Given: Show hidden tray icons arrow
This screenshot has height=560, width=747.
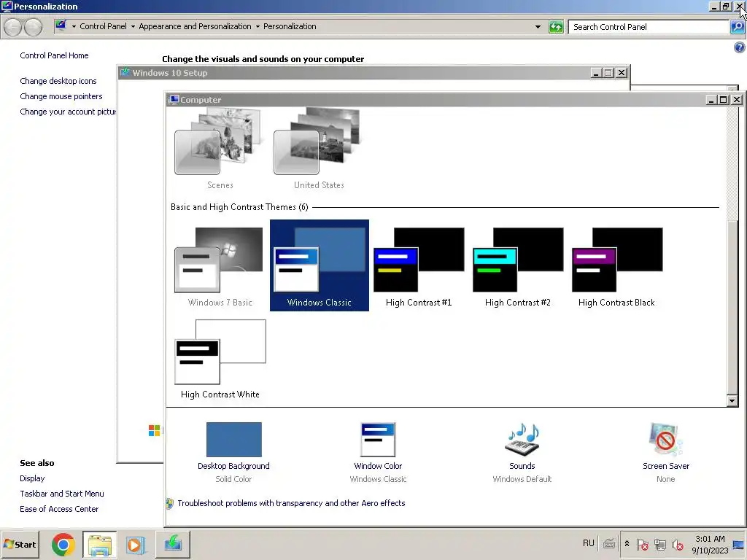Looking at the screenshot, I should coord(627,543).
